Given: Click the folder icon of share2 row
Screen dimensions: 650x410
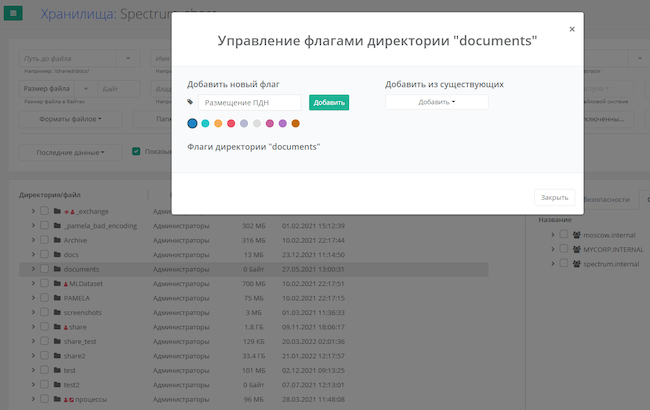Looking at the screenshot, I should 57,356.
